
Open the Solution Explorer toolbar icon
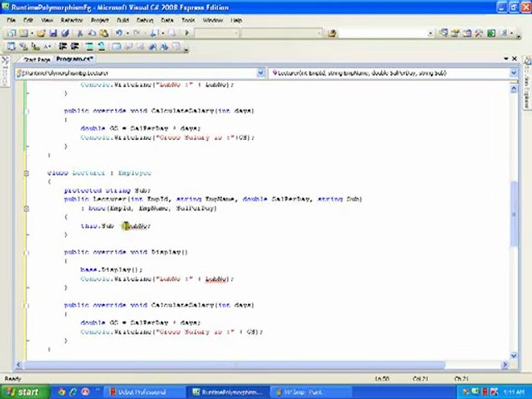443,33
